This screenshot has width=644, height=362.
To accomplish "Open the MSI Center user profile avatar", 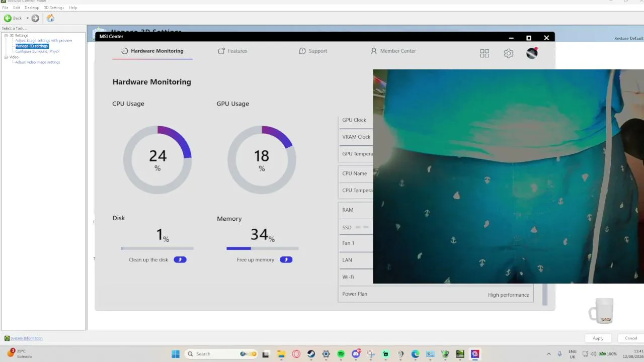I will [532, 53].
